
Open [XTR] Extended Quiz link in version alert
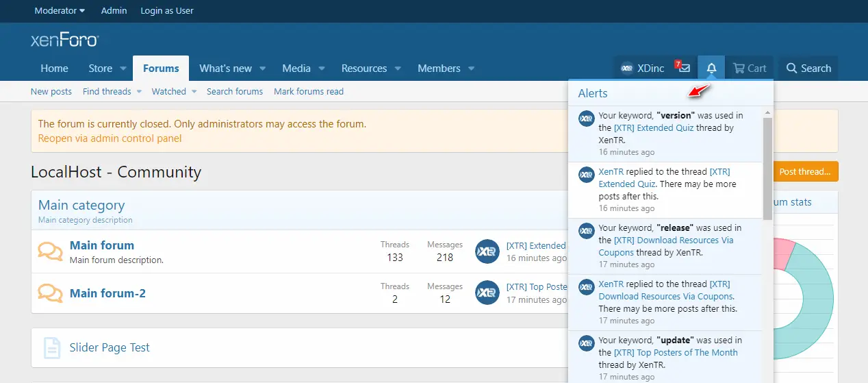tap(654, 127)
